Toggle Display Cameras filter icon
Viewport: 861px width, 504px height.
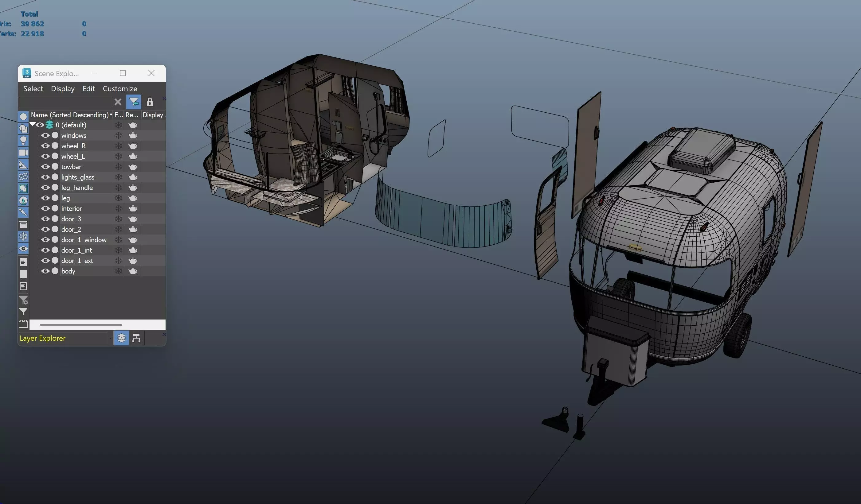(x=23, y=153)
